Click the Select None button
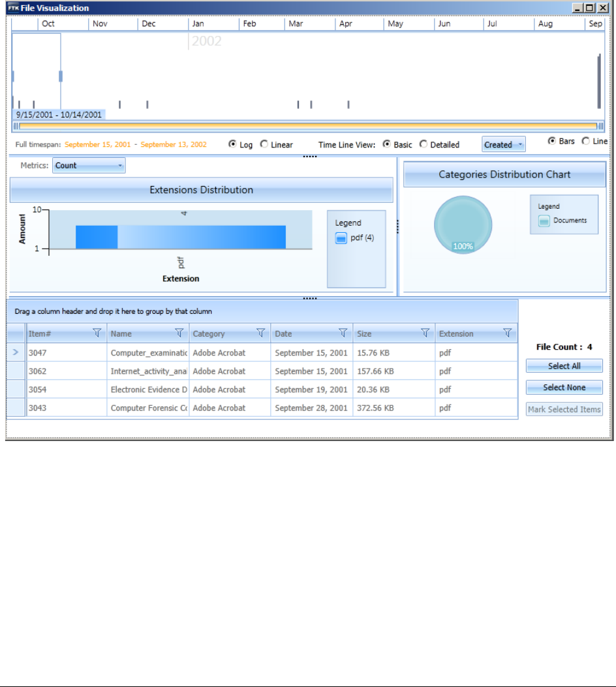 click(x=564, y=388)
